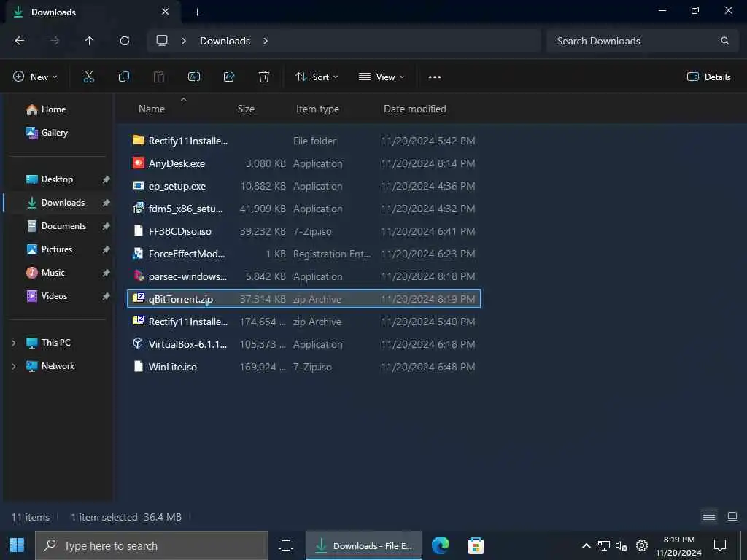Expand the Network tree node
Image resolution: width=747 pixels, height=560 pixels.
point(14,366)
